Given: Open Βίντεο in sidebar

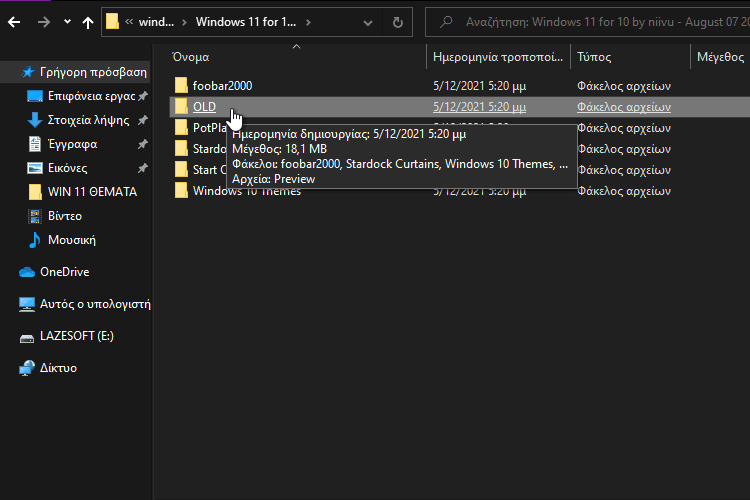Looking at the screenshot, I should click(x=65, y=216).
